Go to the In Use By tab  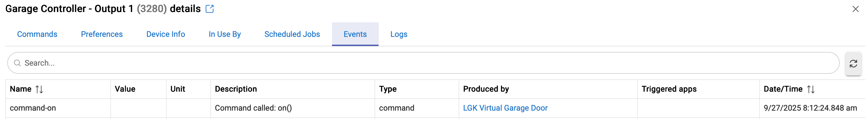pos(224,34)
